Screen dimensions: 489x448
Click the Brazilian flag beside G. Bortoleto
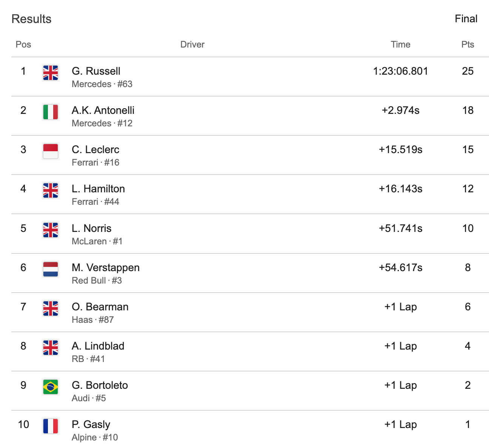coord(51,387)
